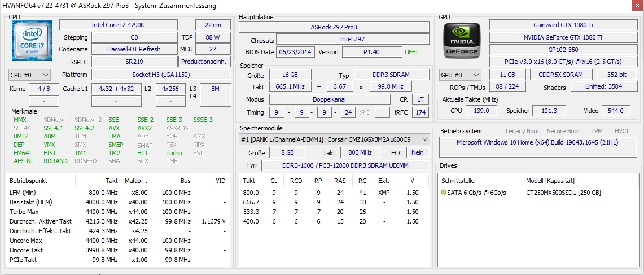The height and width of the screenshot is (275, 644).
Task: Click the tRFC value 174
Action: pyautogui.click(x=420, y=112)
